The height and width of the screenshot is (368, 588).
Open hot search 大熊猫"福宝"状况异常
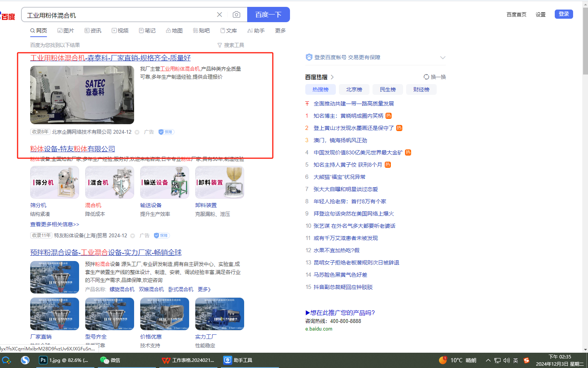click(340, 177)
